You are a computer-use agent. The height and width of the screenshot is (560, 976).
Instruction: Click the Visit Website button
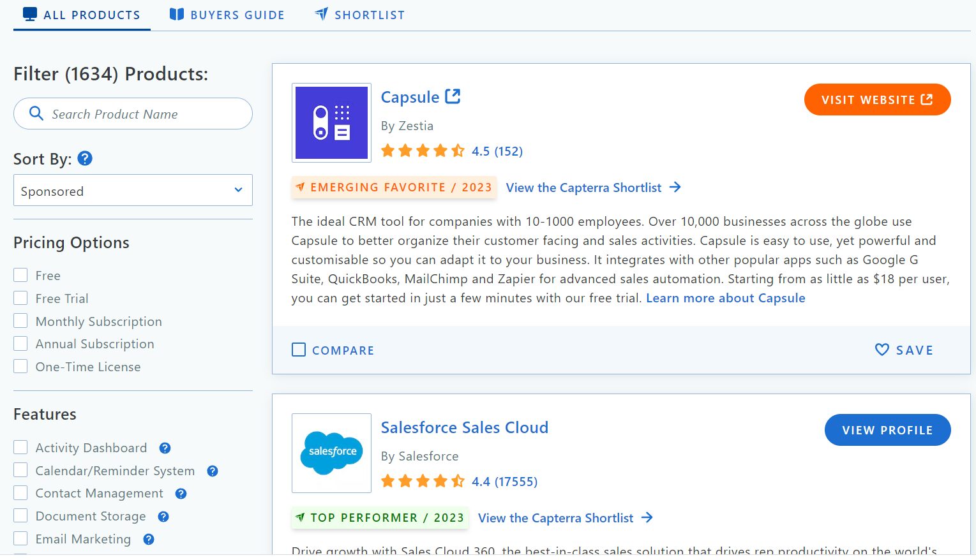tap(878, 99)
